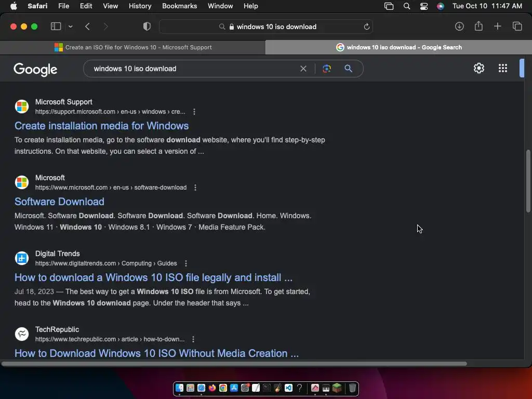532x399 pixels.
Task: Open the View menu
Action: point(110,6)
